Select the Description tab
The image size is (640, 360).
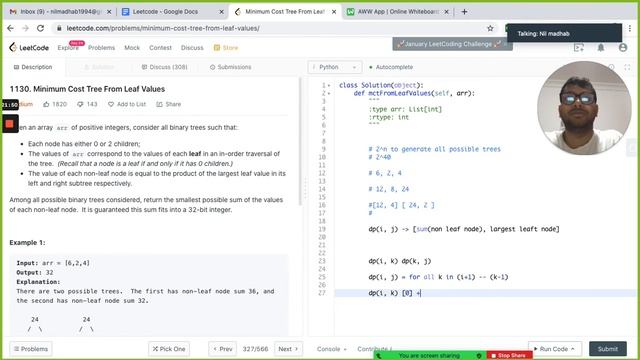(33, 67)
